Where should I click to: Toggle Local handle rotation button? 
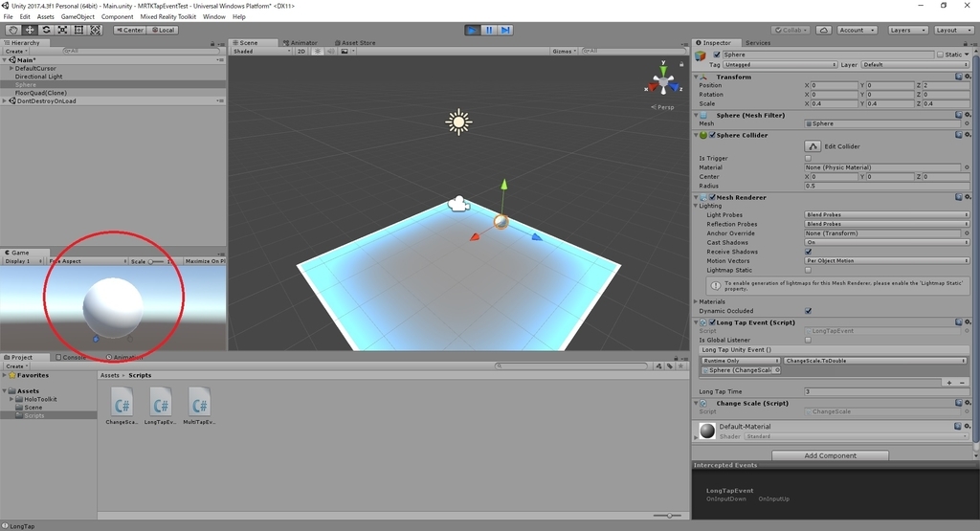coord(163,30)
